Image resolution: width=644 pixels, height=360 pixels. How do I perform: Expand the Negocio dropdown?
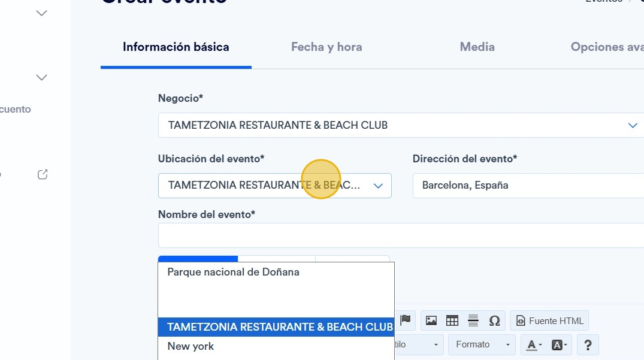(x=401, y=125)
